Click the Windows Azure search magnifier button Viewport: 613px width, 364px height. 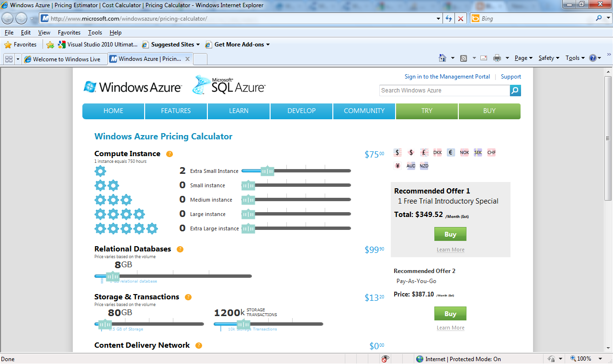515,91
